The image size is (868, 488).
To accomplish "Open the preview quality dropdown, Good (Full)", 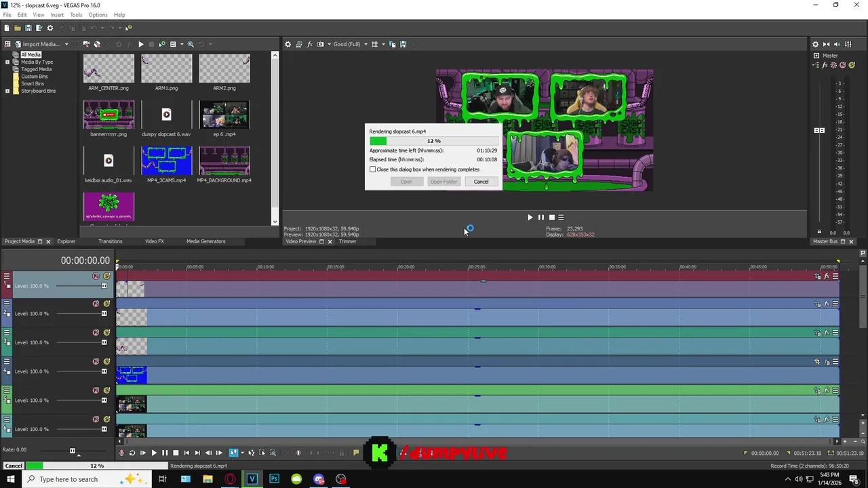I will click(x=349, y=44).
